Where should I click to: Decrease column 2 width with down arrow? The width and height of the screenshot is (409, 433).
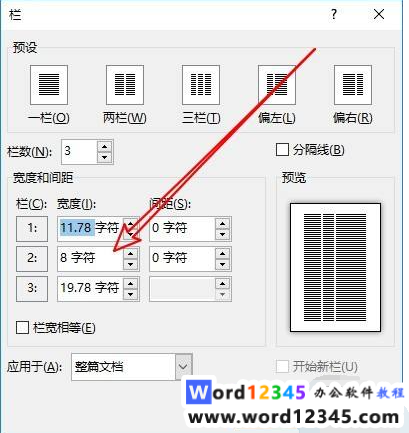131,265
